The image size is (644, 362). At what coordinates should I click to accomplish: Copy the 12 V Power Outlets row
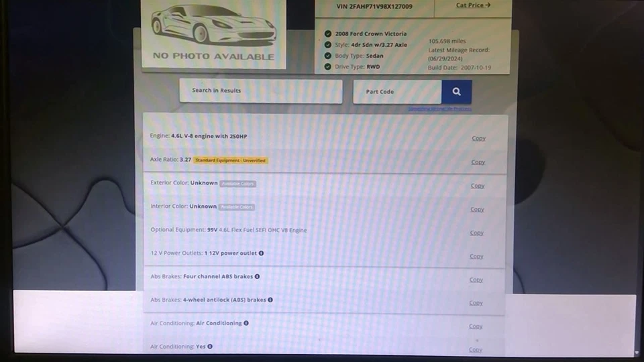pos(476,257)
